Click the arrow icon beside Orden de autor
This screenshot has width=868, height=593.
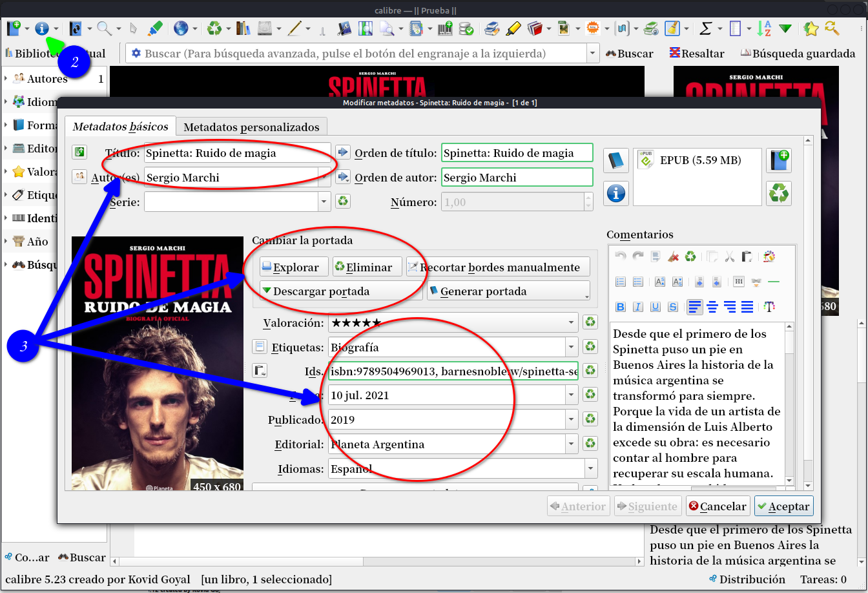click(343, 176)
